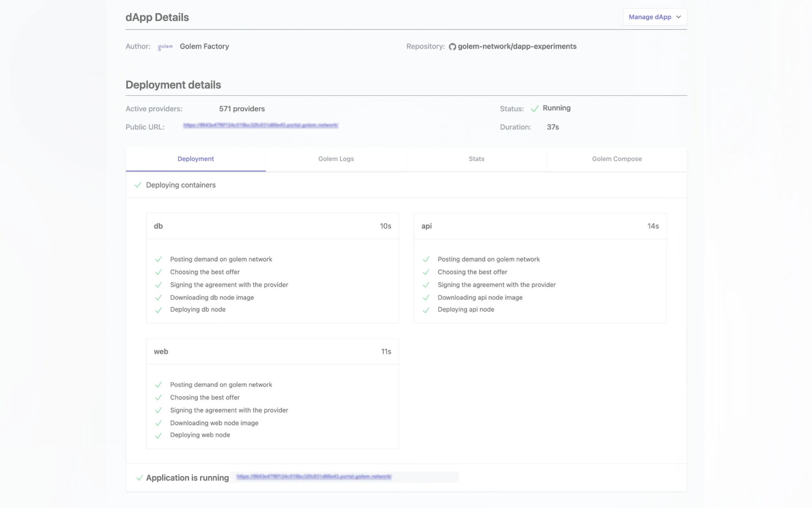Open the golem-network/dapp-experiments repository link
This screenshot has width=812, height=508.
click(x=517, y=46)
